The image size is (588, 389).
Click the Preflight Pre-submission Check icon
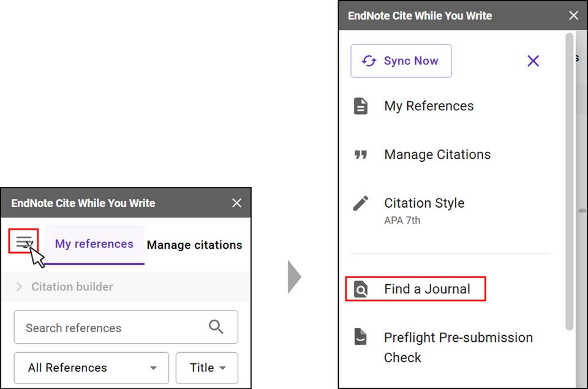(360, 336)
